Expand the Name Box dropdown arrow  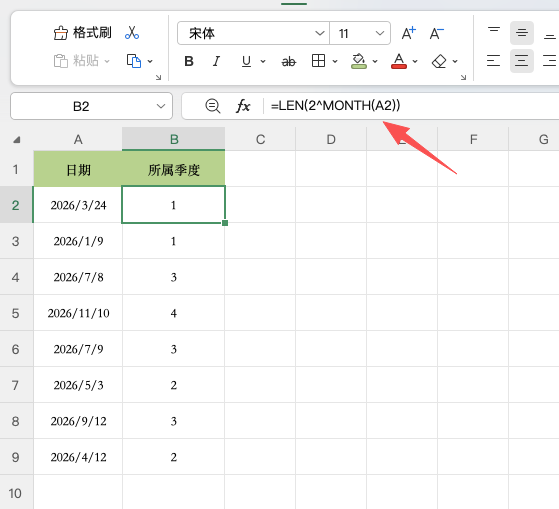(x=161, y=106)
